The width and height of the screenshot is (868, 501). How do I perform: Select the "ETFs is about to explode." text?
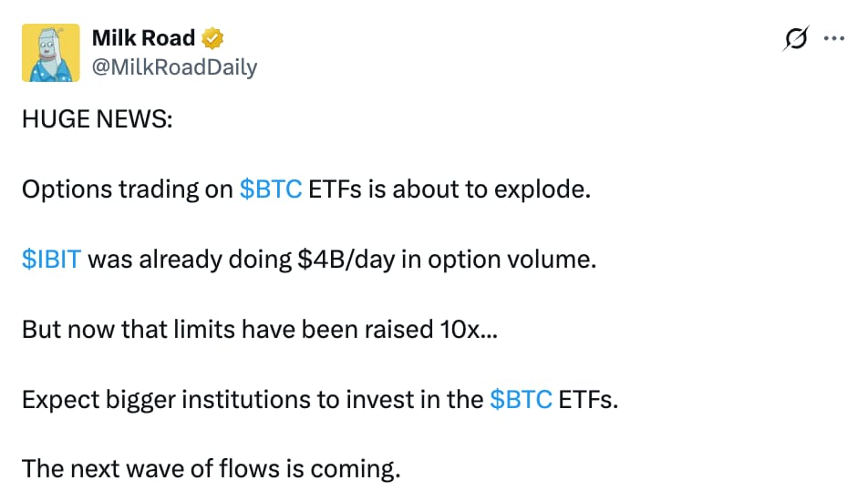pyautogui.click(x=449, y=189)
